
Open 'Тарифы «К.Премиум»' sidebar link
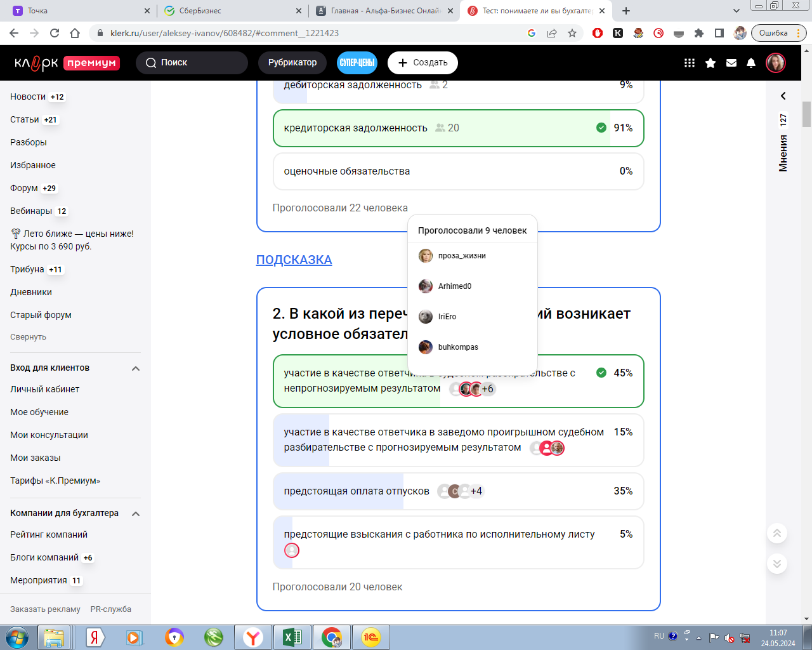click(x=55, y=481)
